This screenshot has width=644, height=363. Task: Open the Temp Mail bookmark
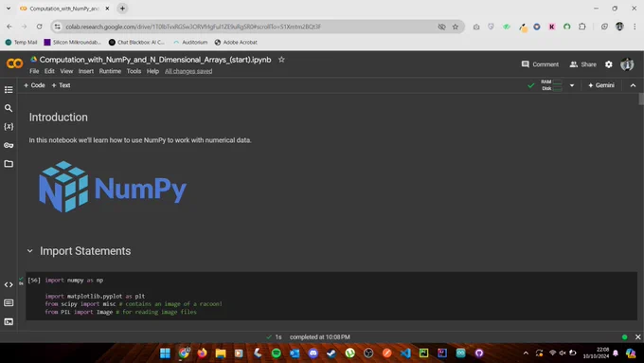coord(21,43)
